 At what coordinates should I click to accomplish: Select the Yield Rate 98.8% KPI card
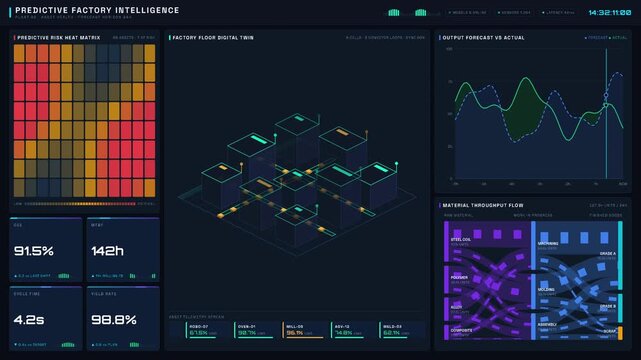(x=123, y=318)
